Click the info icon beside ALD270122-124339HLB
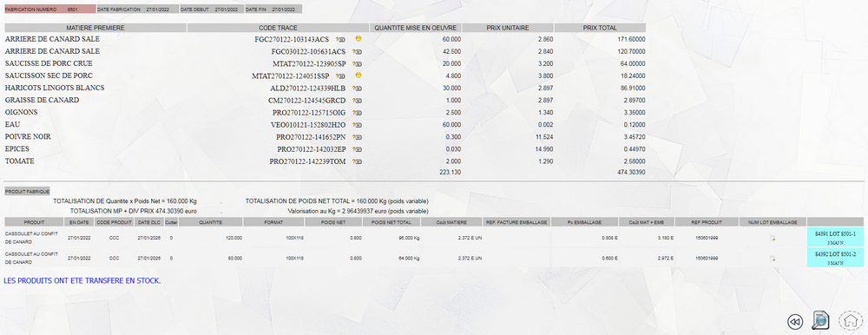The image size is (868, 335). 357,88
